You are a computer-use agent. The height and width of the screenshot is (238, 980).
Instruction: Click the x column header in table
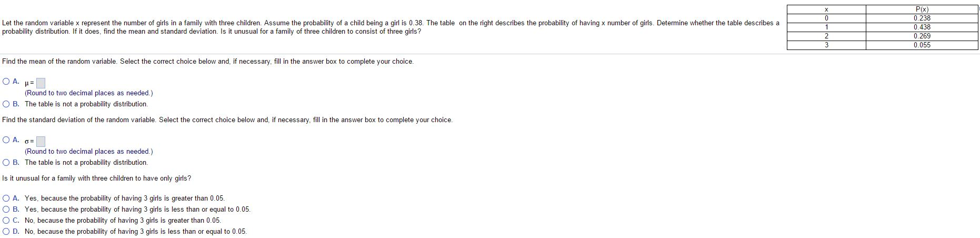tap(826, 9)
